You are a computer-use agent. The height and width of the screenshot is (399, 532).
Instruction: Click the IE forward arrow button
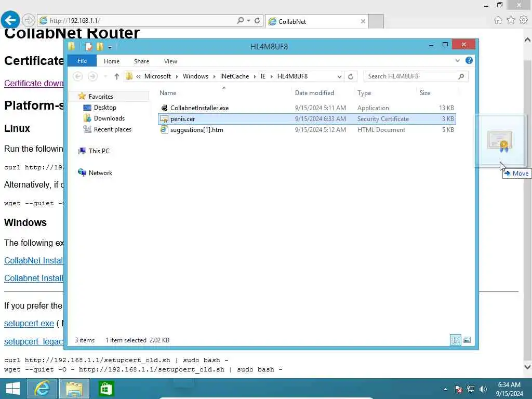[x=29, y=20]
